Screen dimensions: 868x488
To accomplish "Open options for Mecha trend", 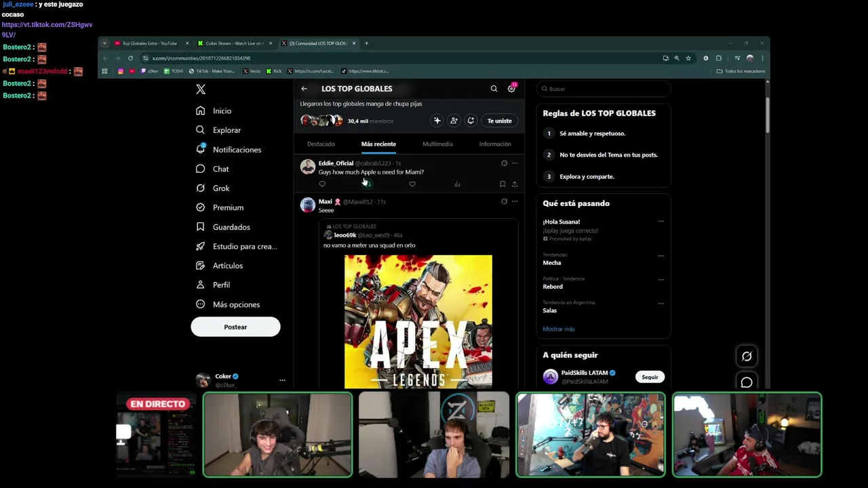I will point(661,256).
